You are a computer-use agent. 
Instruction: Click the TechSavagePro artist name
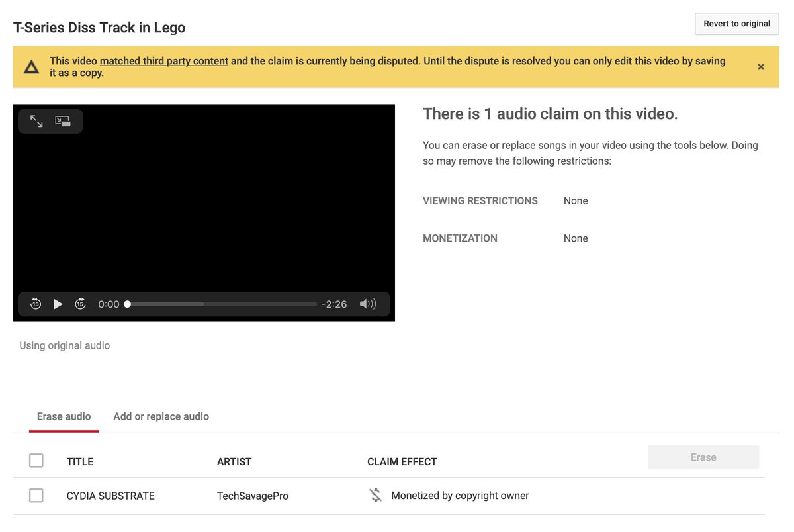click(x=253, y=496)
